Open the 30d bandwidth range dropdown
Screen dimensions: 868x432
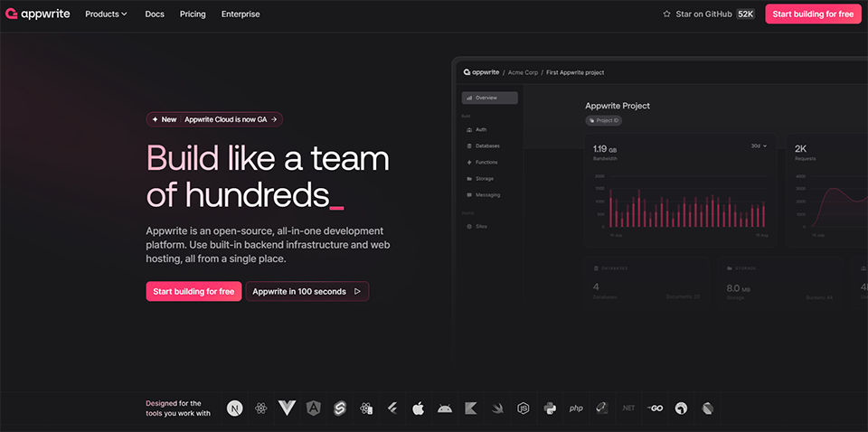(x=759, y=146)
